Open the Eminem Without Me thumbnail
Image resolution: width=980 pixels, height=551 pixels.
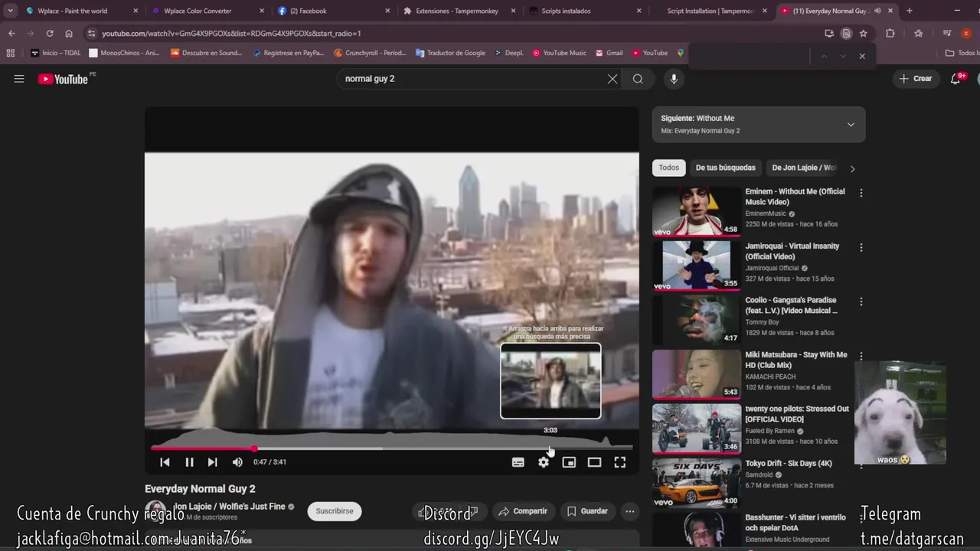697,211
